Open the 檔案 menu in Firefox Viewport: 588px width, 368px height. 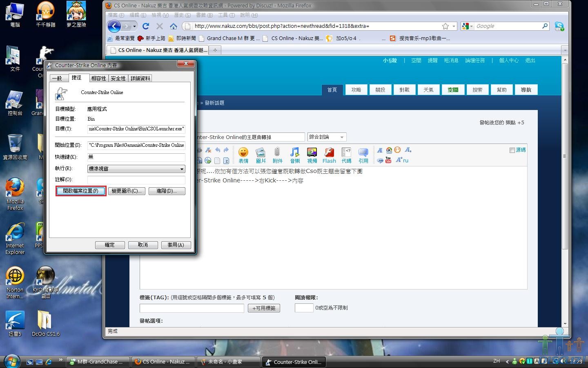(x=116, y=15)
